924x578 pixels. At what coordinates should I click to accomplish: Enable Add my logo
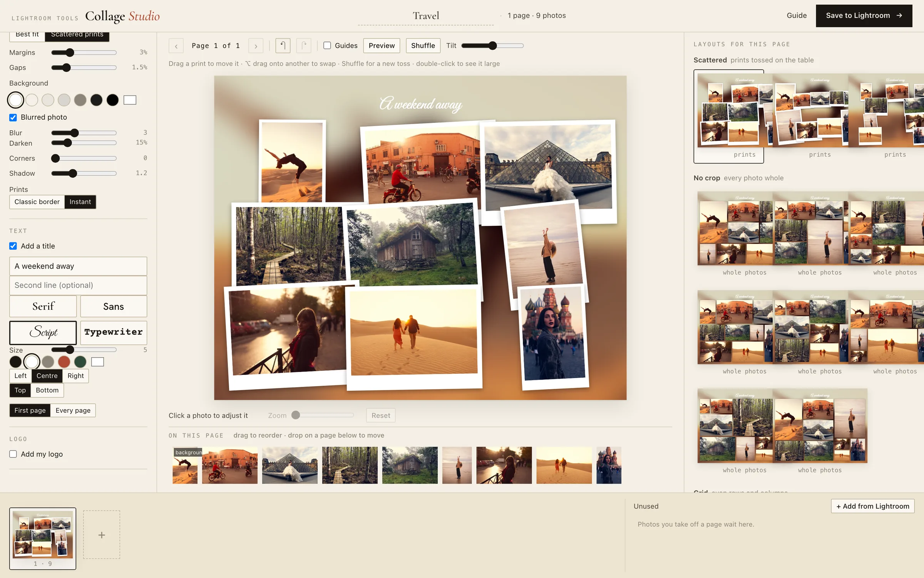click(13, 454)
